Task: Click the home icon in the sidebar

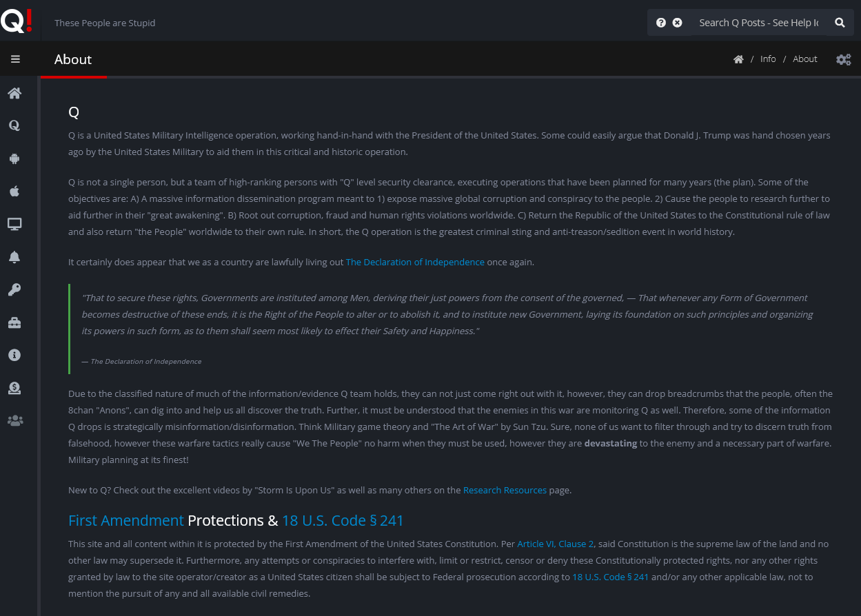Action: (x=14, y=93)
